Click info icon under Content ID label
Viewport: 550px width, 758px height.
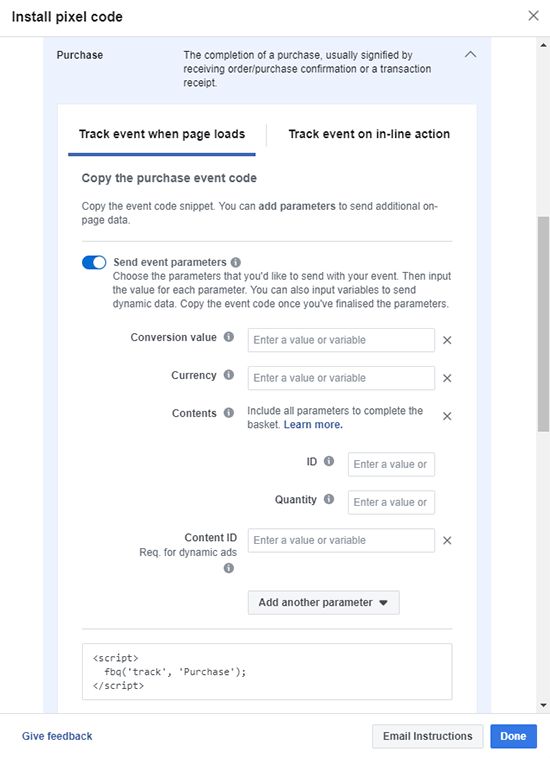tap(229, 568)
